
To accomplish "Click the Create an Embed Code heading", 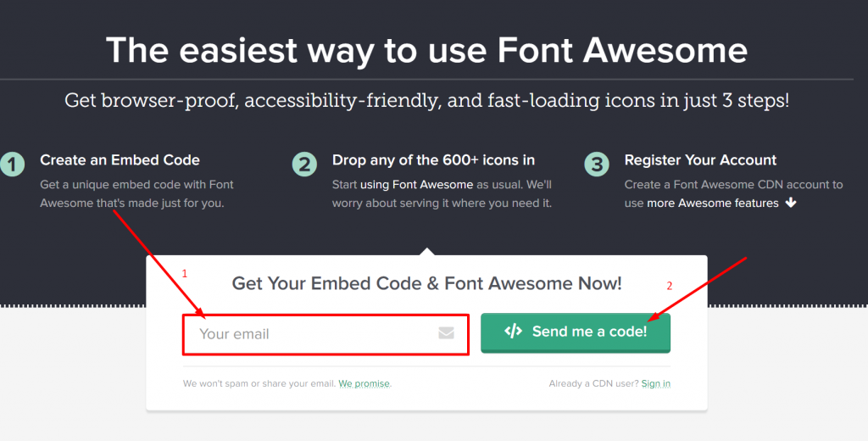I will point(120,160).
